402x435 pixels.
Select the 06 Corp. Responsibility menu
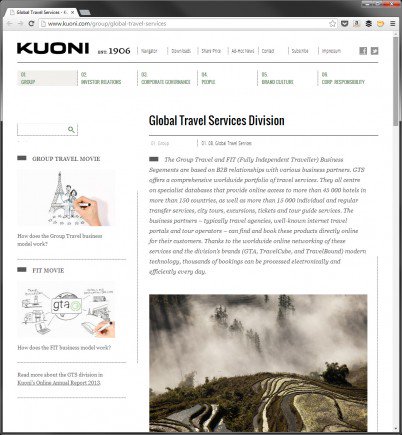point(343,78)
